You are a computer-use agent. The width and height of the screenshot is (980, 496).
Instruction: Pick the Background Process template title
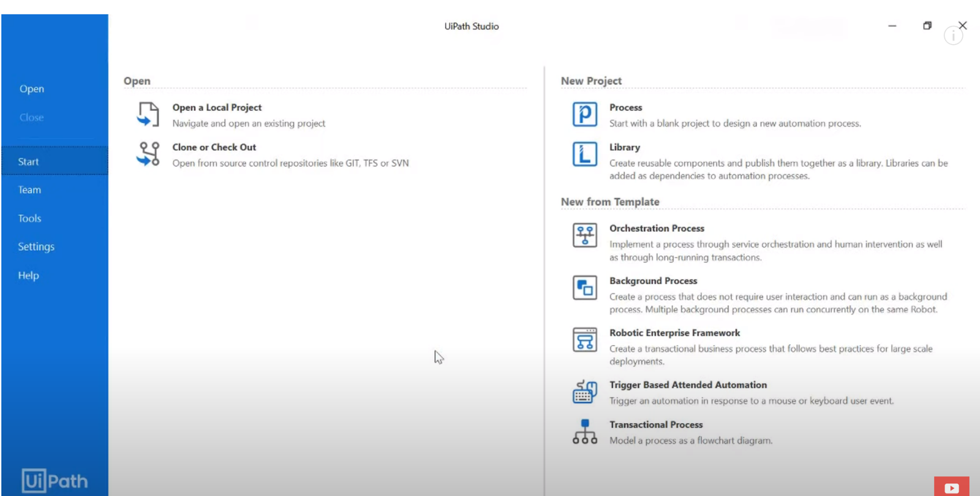pos(653,281)
